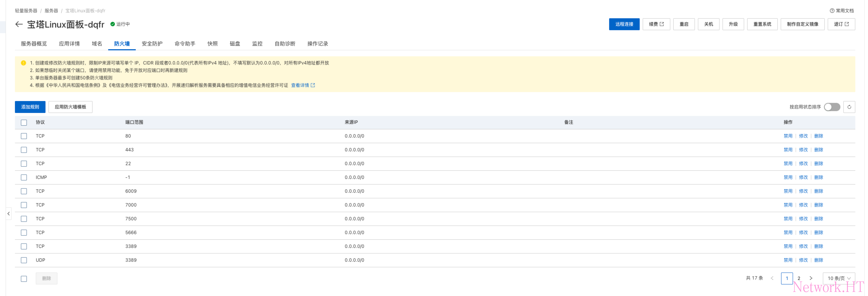Image resolution: width=868 pixels, height=296 pixels.
Task: Check the select-all checkbox in table header
Action: (x=24, y=123)
